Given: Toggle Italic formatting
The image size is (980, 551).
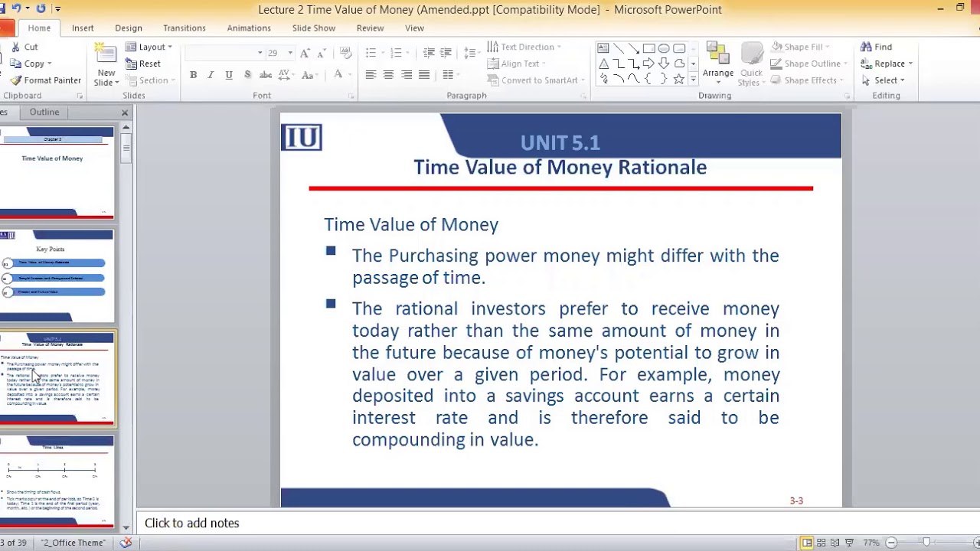Looking at the screenshot, I should pyautogui.click(x=211, y=75).
